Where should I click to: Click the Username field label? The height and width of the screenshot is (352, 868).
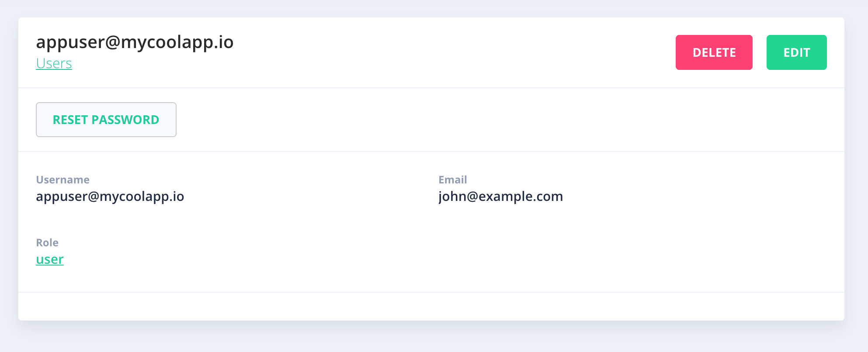(x=62, y=180)
